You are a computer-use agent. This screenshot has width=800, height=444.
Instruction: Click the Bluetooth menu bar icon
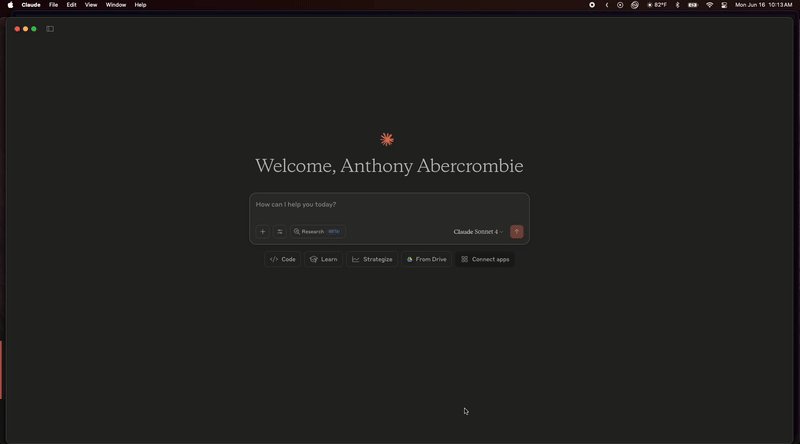(678, 5)
